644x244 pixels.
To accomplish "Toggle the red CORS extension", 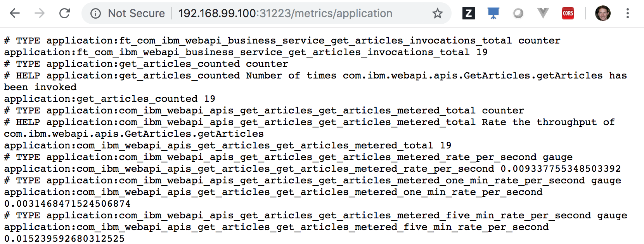I will (x=568, y=14).
